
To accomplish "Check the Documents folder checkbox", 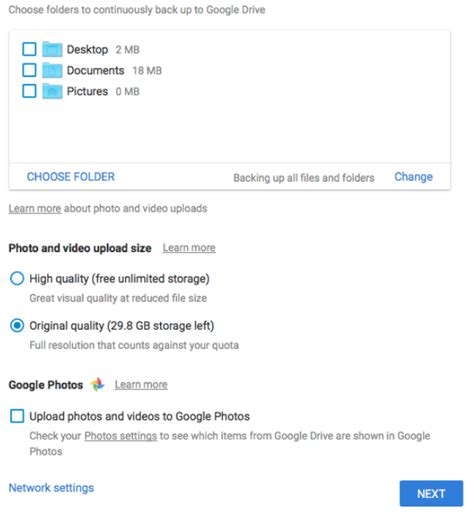I will pos(29,70).
